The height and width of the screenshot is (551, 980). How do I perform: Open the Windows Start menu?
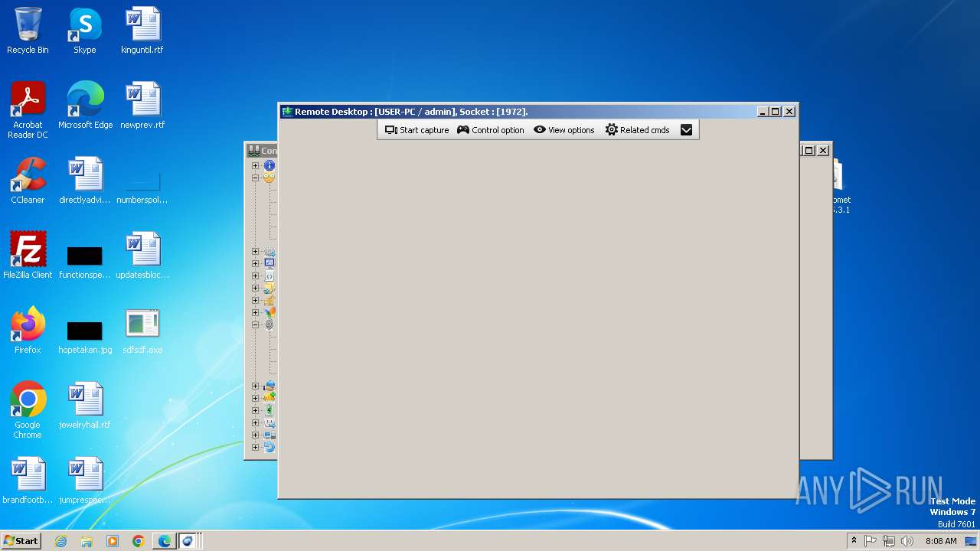click(x=21, y=540)
